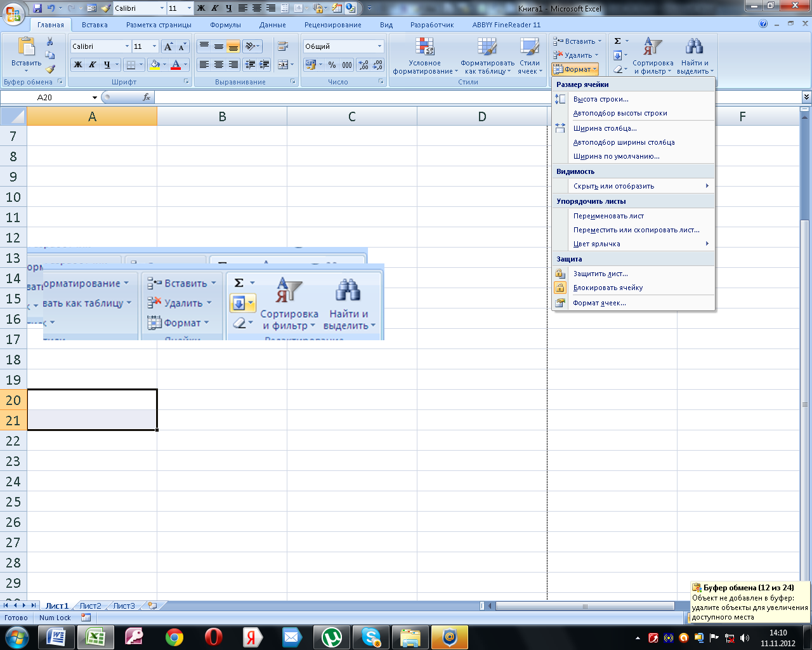Click the Copy icon in clipboard group
The image size is (812, 650).
(x=50, y=56)
